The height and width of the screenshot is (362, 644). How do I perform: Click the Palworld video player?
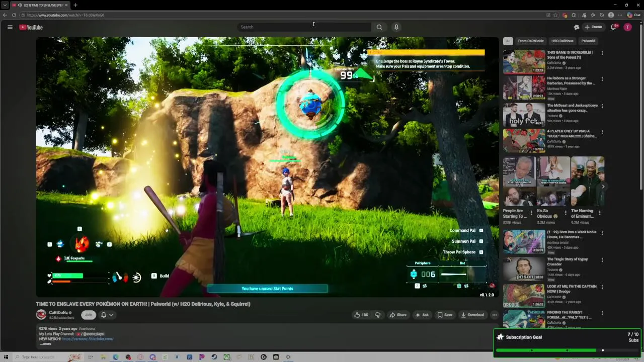(x=267, y=167)
